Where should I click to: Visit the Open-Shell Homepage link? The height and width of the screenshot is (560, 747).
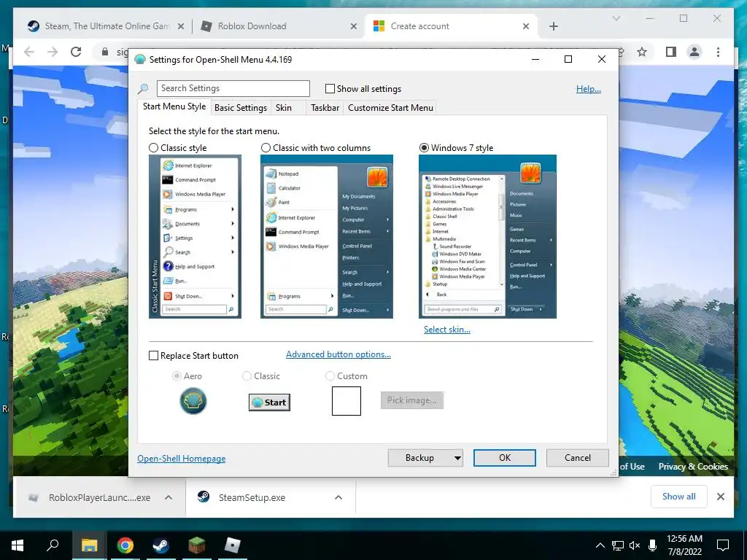182,458
